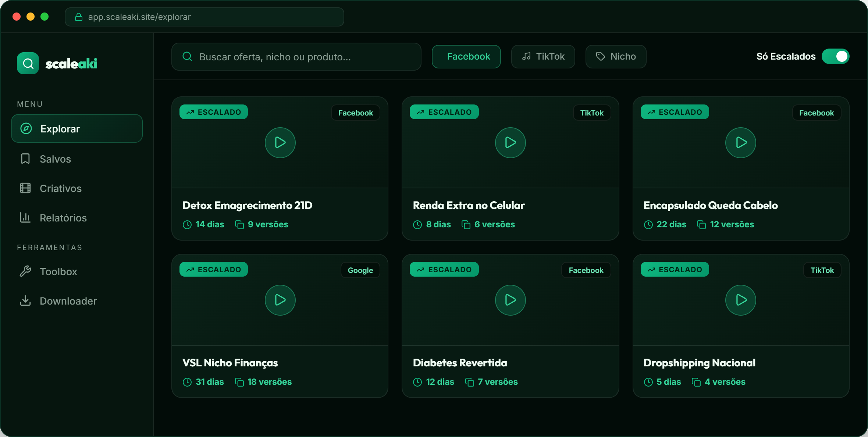Click ESCALADO badge on Dropshipping Nacional card

tap(675, 269)
